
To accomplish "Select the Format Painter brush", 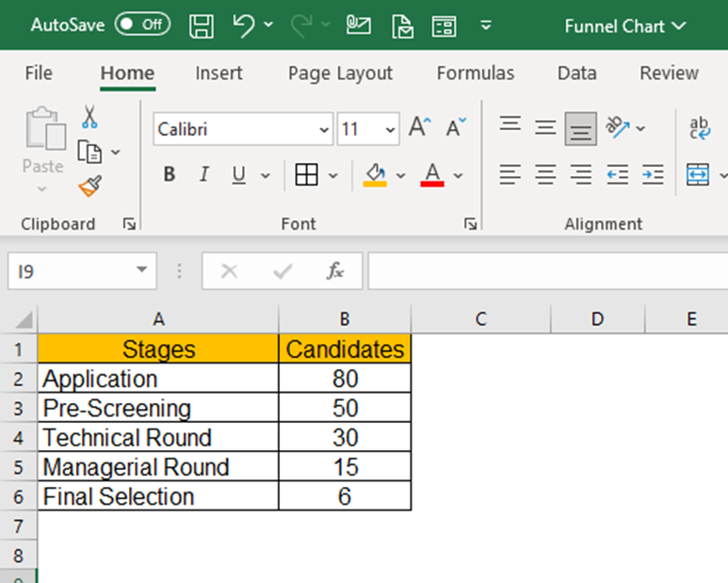I will (x=90, y=186).
